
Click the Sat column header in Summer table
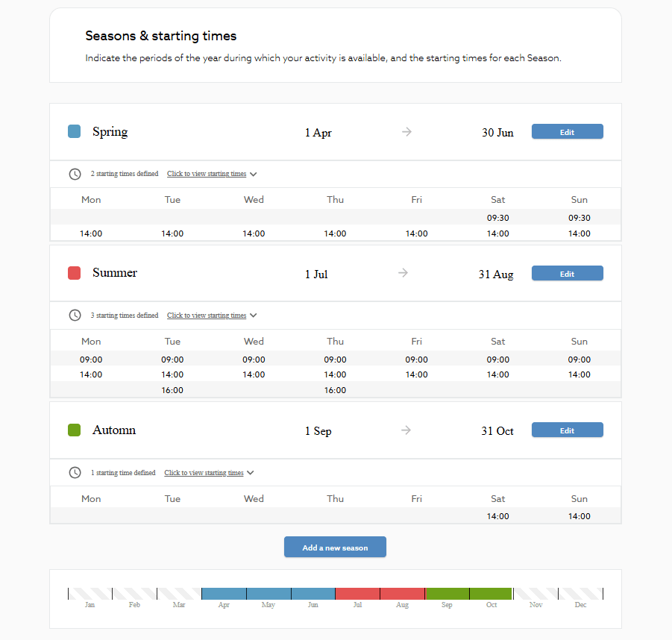pos(498,342)
